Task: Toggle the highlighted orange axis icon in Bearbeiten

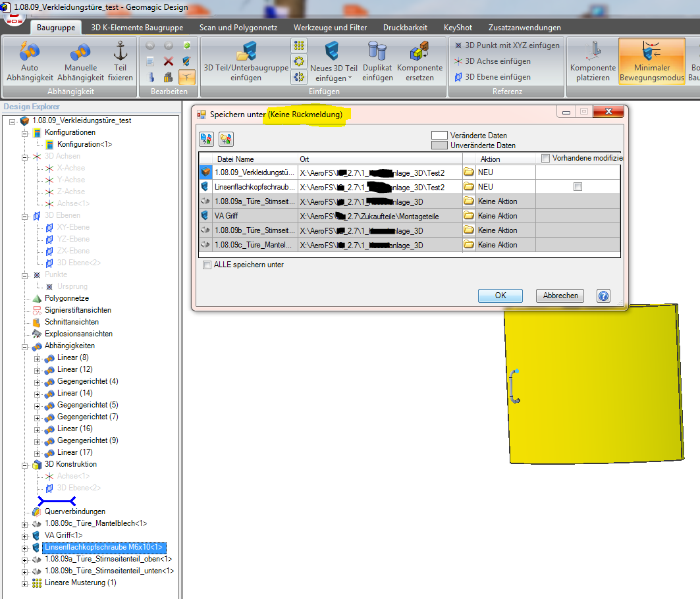Action: [186, 77]
